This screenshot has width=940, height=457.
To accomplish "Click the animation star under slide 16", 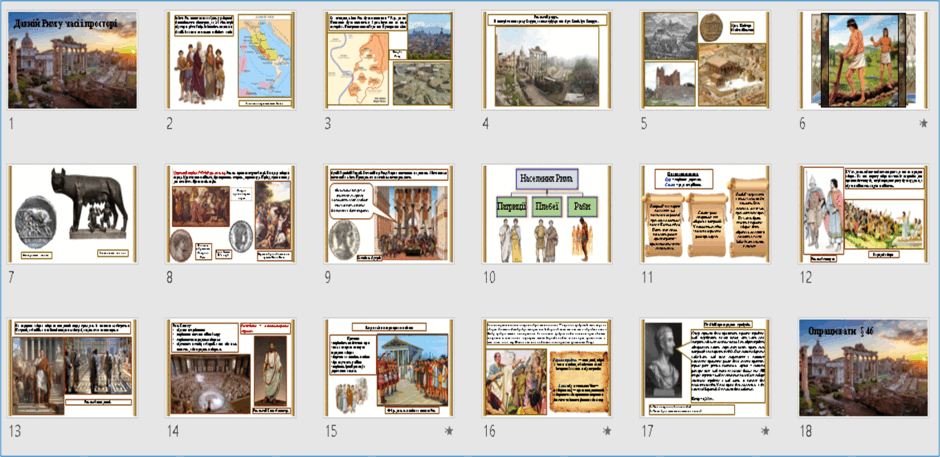I will tap(607, 431).
